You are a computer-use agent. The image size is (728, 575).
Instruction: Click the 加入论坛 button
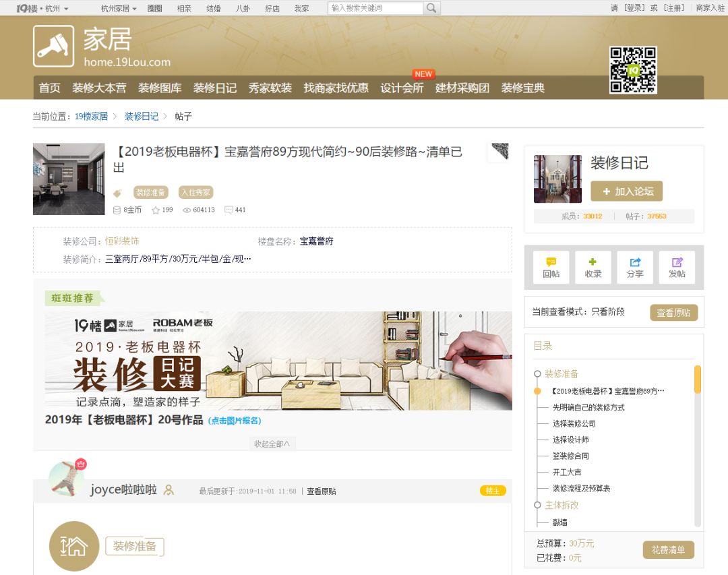[626, 191]
